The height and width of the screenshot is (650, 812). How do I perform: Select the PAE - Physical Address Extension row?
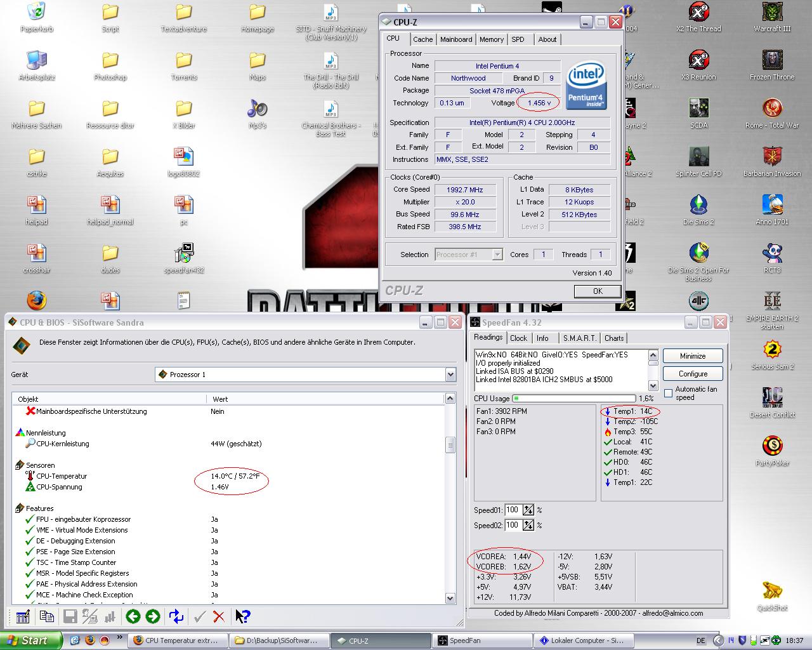click(228, 584)
